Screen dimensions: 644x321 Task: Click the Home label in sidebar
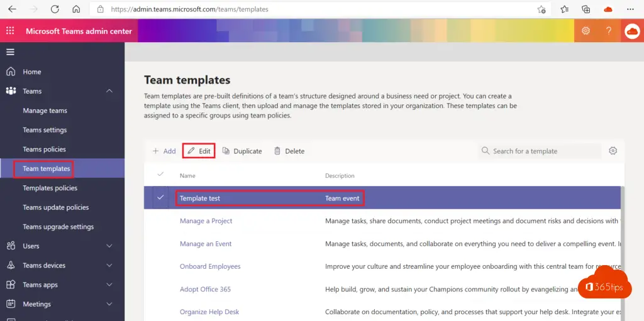32,72
